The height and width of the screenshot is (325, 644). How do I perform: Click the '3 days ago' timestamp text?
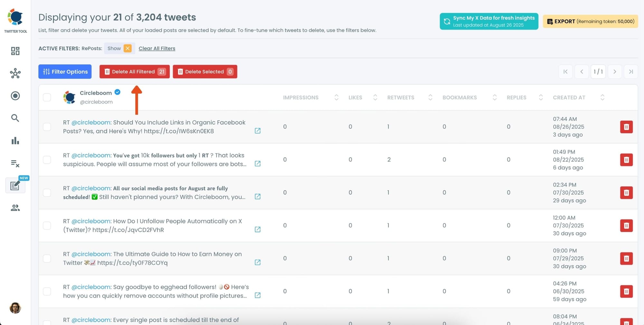pos(568,135)
